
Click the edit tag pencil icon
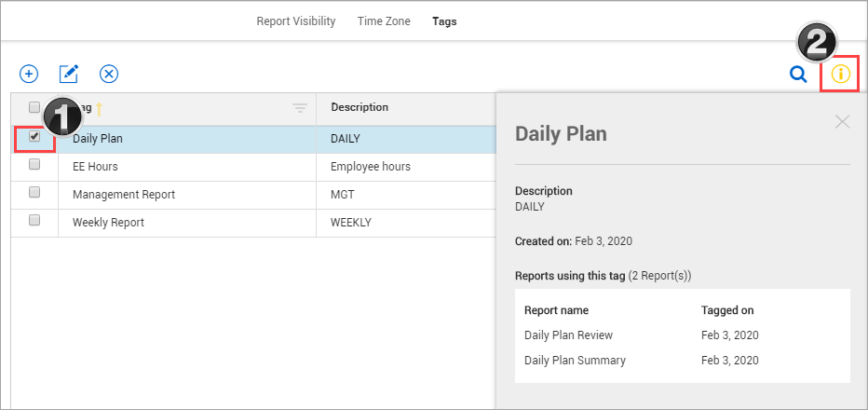tap(69, 74)
